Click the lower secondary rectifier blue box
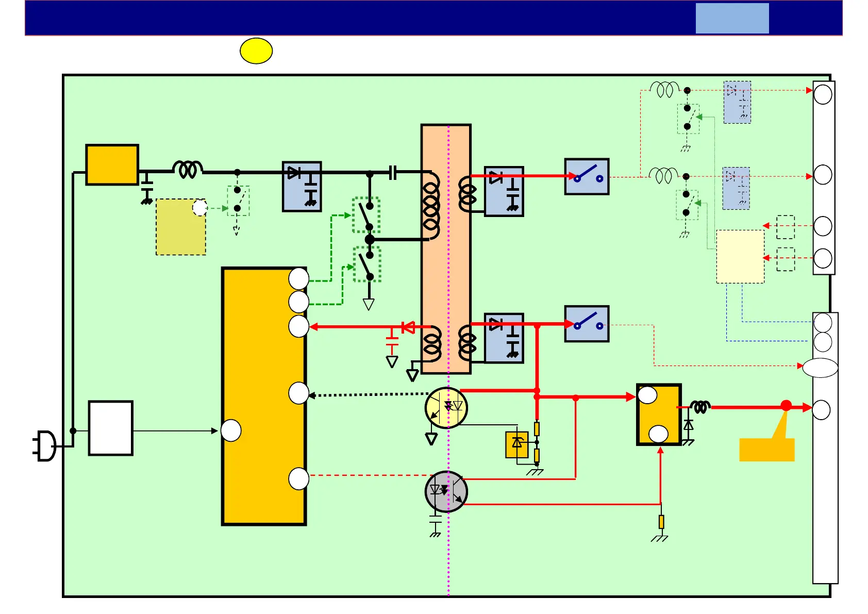This screenshot has width=868, height=614. (x=504, y=338)
